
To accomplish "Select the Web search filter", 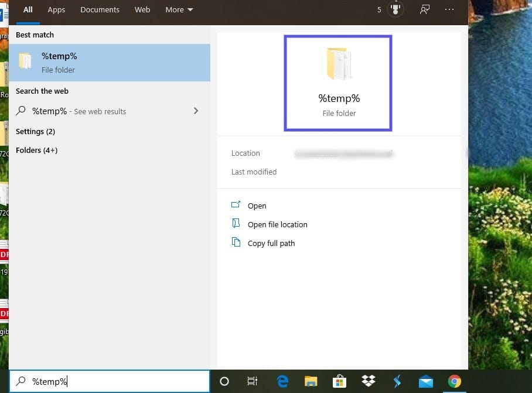I will [142, 9].
